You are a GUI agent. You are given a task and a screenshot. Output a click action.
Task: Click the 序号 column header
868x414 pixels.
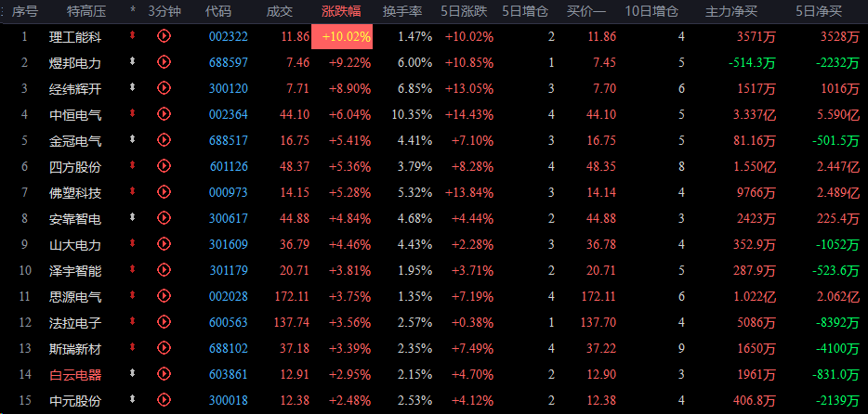click(x=25, y=11)
